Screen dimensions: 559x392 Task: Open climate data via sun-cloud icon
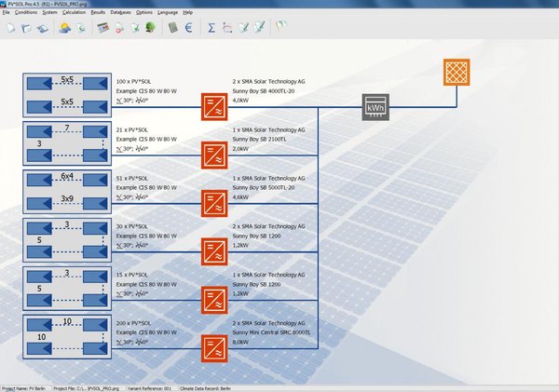tap(65, 28)
